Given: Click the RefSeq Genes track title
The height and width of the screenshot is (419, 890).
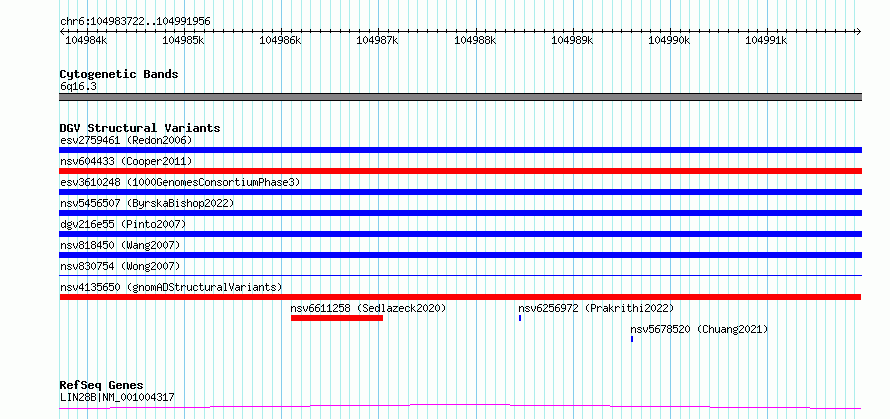Looking at the screenshot, I should [102, 386].
